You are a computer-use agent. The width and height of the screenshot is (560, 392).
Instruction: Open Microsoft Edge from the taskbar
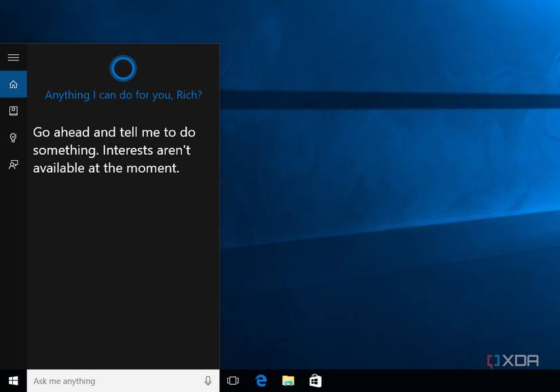[261, 380]
